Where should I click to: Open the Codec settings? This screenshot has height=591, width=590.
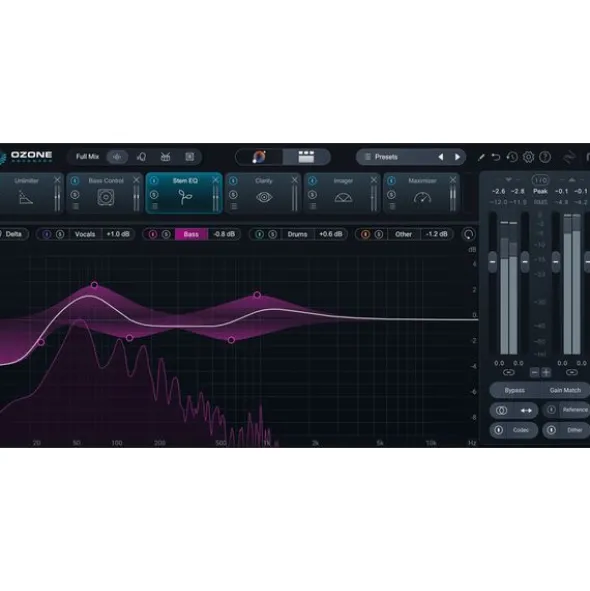[521, 430]
